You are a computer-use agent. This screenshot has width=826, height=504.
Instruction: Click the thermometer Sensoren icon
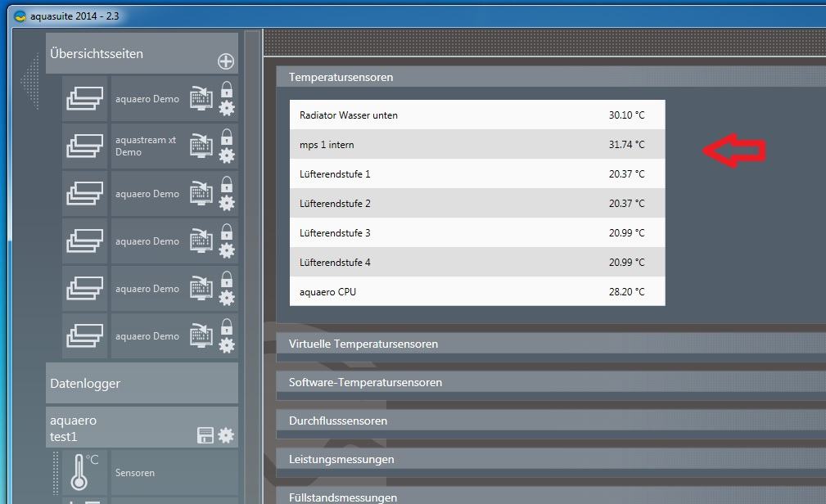point(84,472)
